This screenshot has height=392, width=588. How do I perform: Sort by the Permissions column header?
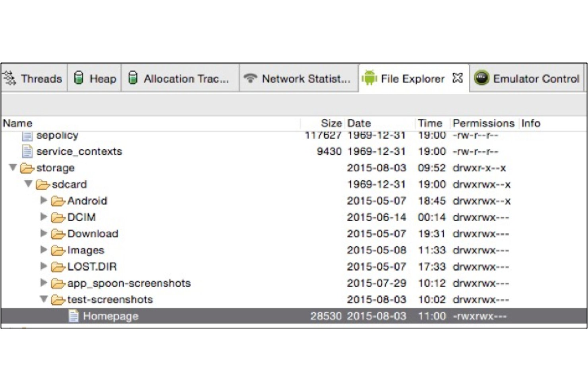(x=484, y=123)
